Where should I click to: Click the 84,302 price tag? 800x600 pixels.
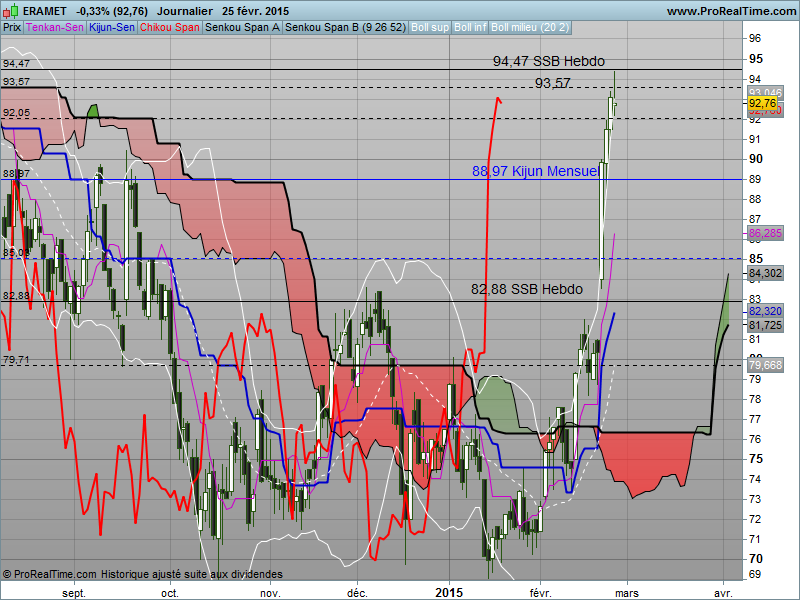(765, 273)
